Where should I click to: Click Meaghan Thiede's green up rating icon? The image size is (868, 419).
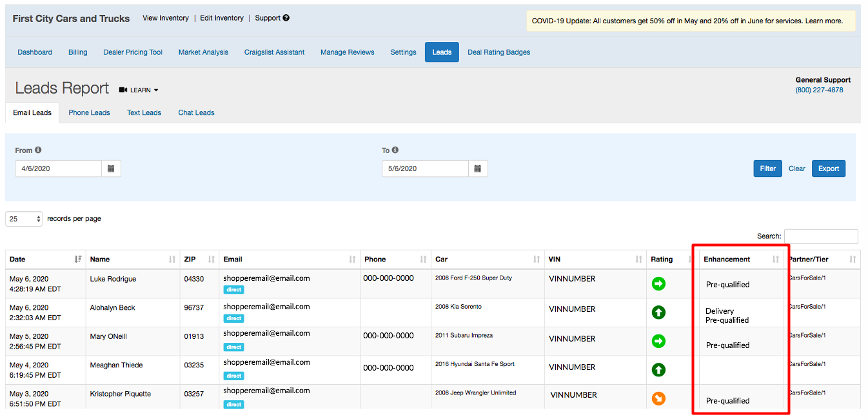point(658,370)
